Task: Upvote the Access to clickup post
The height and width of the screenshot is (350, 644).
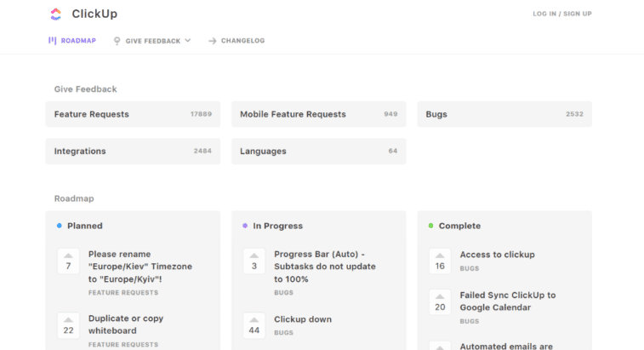Action: tap(440, 261)
